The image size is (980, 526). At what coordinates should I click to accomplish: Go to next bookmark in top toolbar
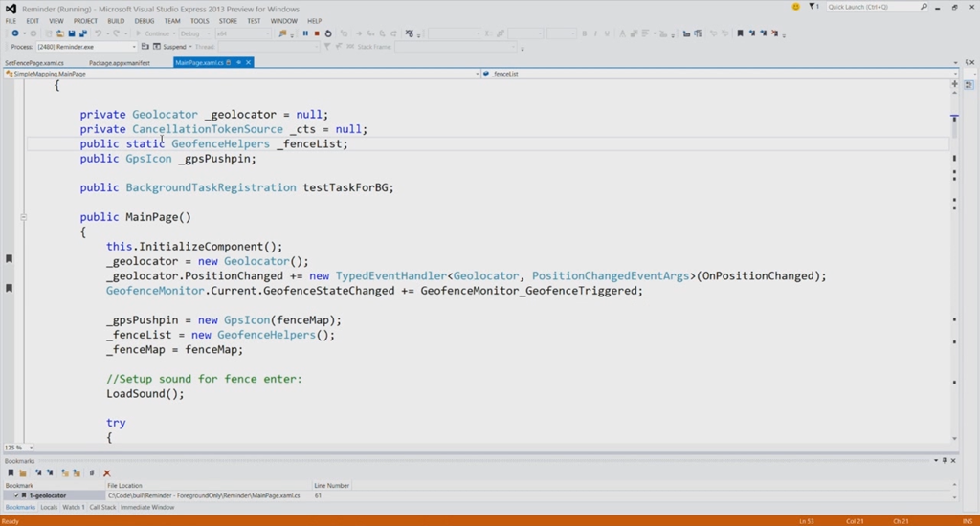coord(763,33)
